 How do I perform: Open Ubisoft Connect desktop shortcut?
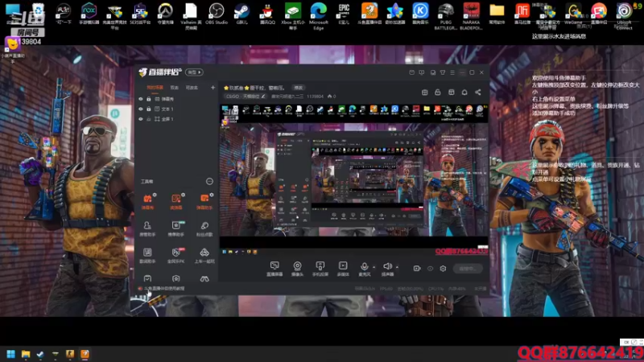tap(624, 15)
